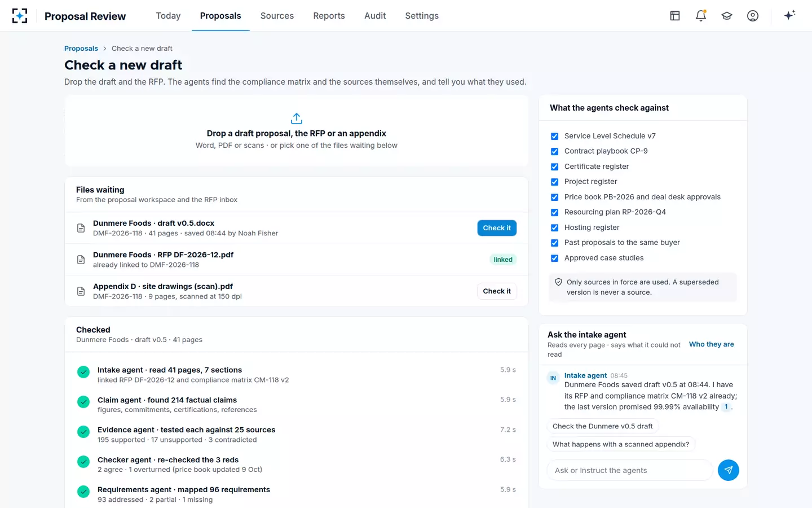Open the user account icon
The width and height of the screenshot is (812, 508).
click(x=753, y=16)
